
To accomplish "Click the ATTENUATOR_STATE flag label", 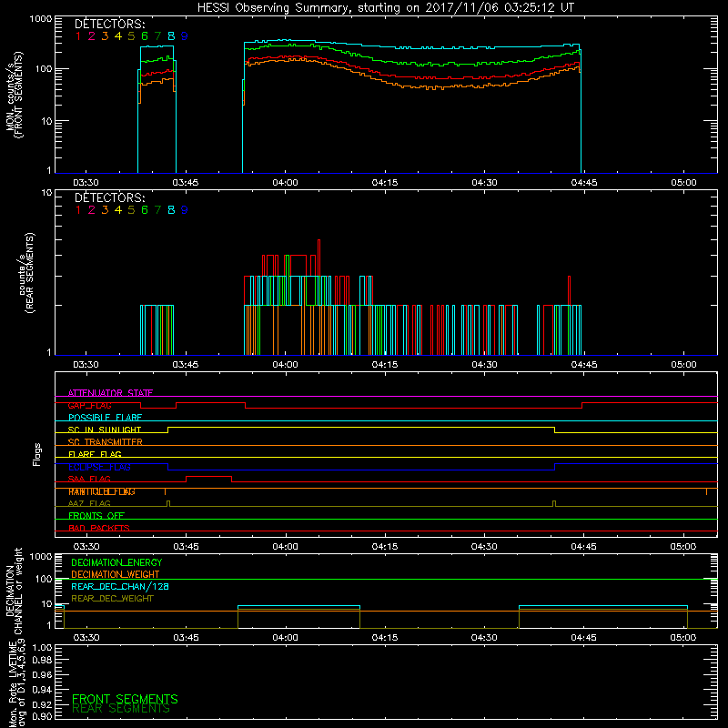I will click(x=110, y=393).
